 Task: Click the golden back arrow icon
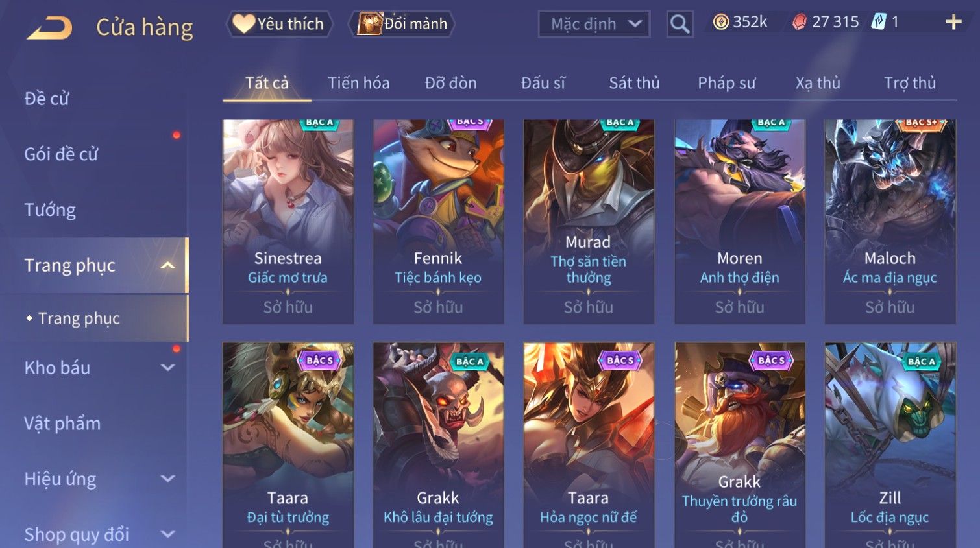point(49,28)
